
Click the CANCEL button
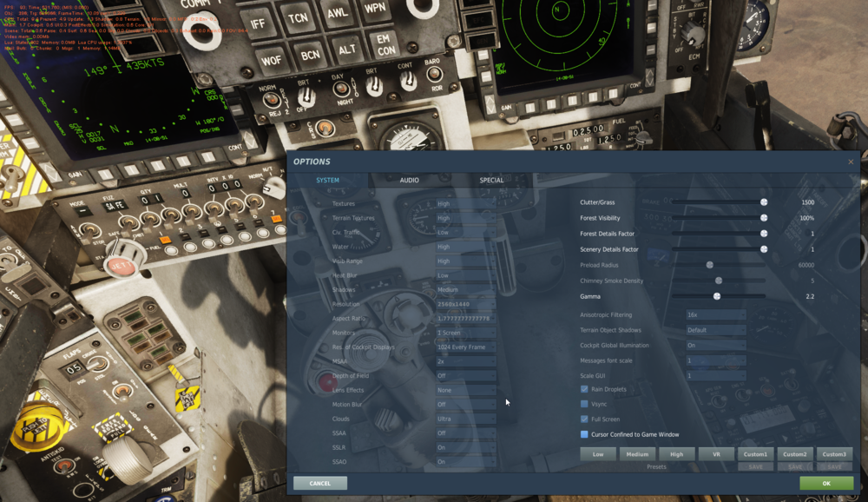(320, 483)
